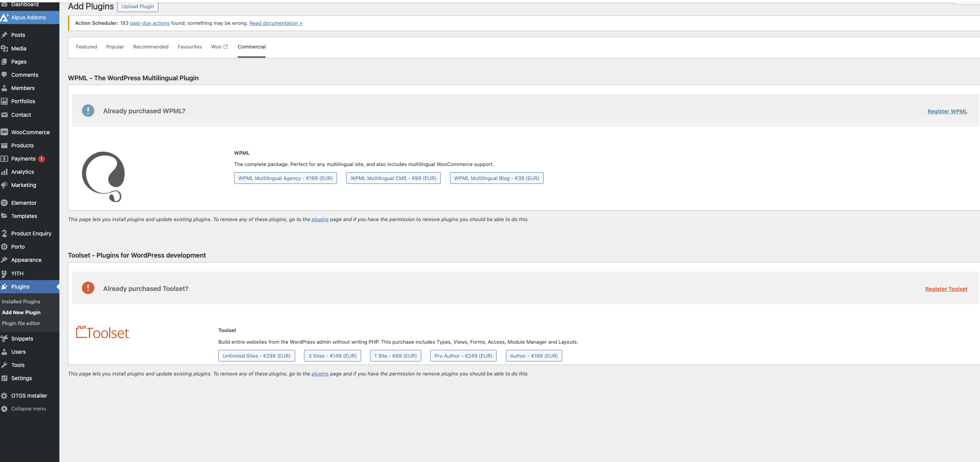
Task: Open the Dashboard menu item
Action: point(25,5)
